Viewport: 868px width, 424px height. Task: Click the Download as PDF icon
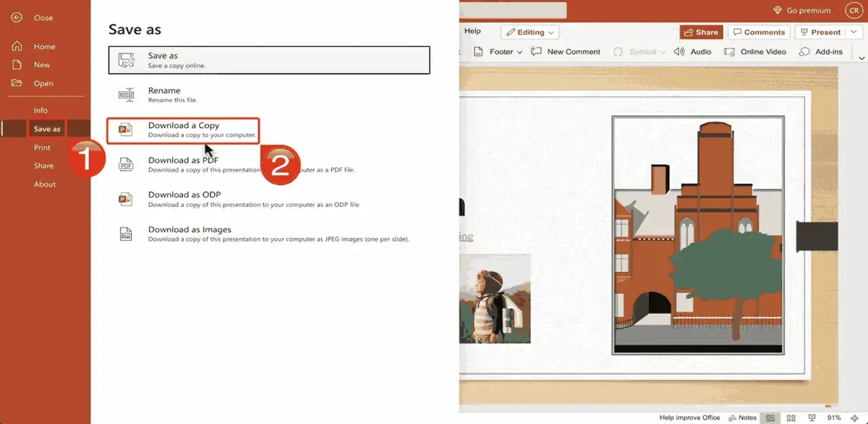point(126,165)
